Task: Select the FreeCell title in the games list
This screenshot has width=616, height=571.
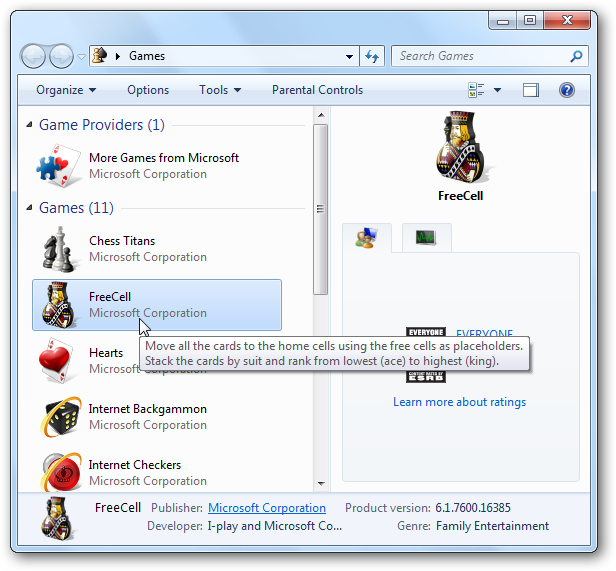Action: point(110,297)
